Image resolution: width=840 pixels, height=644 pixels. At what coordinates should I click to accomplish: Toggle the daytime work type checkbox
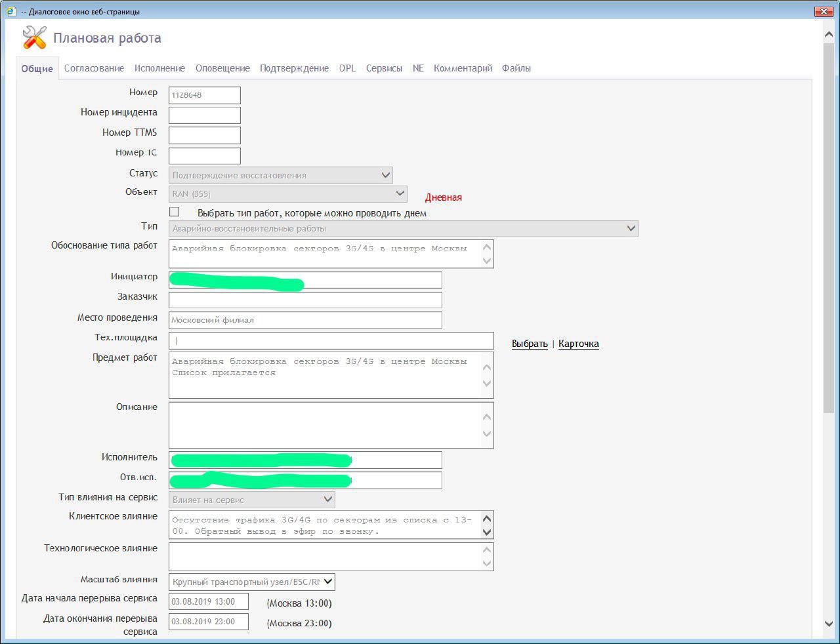175,212
